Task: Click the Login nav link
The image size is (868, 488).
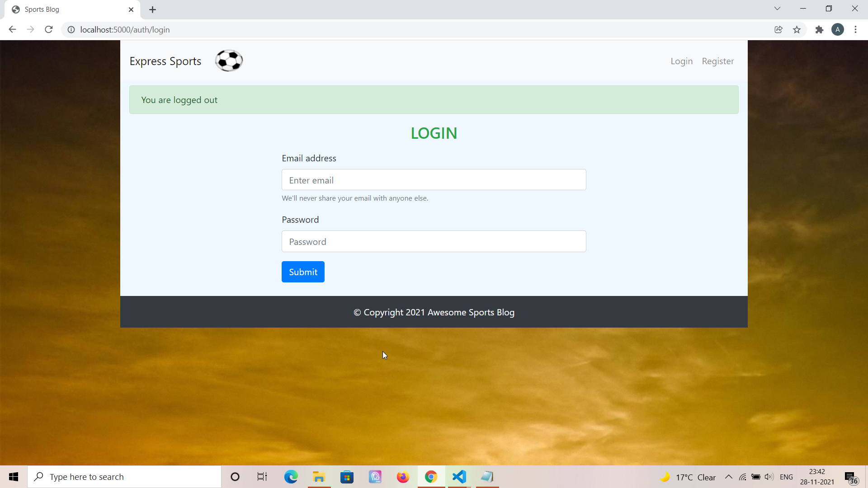Action: click(x=681, y=61)
